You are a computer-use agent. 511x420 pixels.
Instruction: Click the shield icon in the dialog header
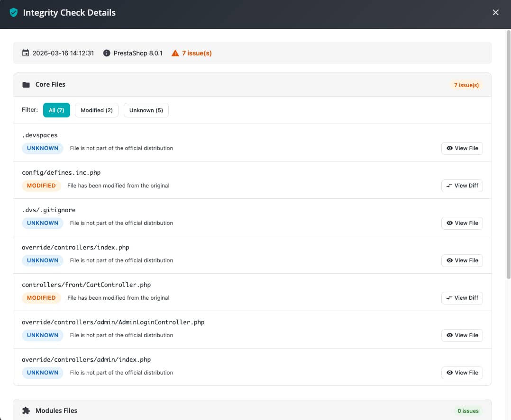[14, 13]
